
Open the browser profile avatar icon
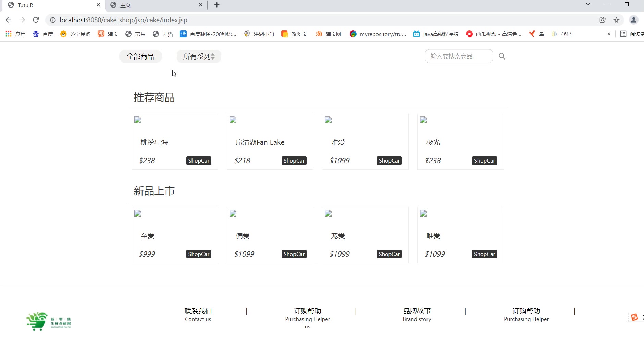[633, 20]
